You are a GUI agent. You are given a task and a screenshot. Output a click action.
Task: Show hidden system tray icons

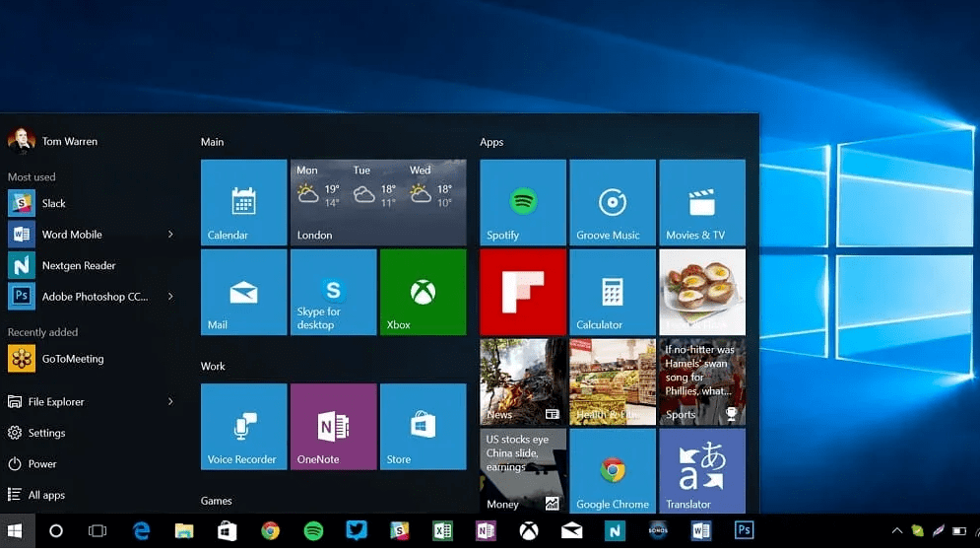[x=896, y=531]
